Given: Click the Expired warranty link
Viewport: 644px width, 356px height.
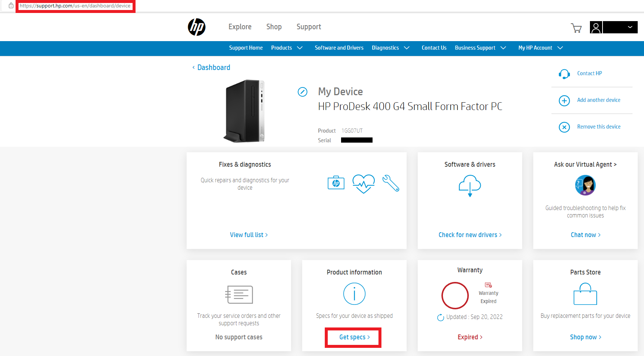Looking at the screenshot, I should [x=470, y=337].
